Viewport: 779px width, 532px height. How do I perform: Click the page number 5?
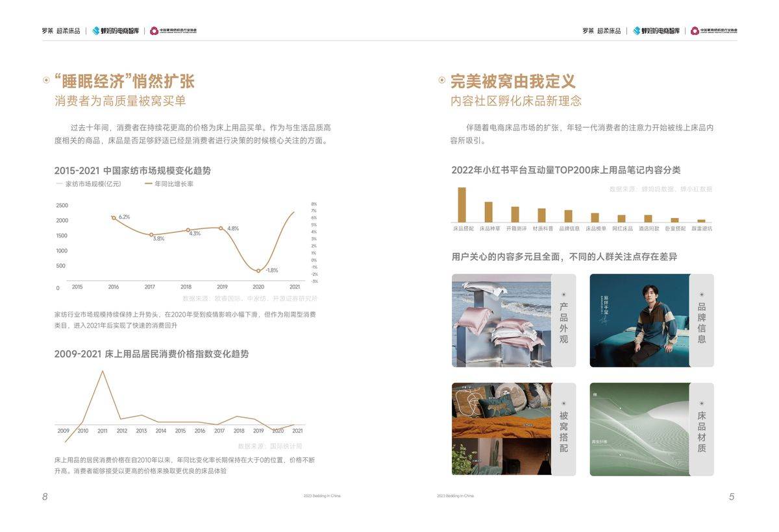(732, 496)
